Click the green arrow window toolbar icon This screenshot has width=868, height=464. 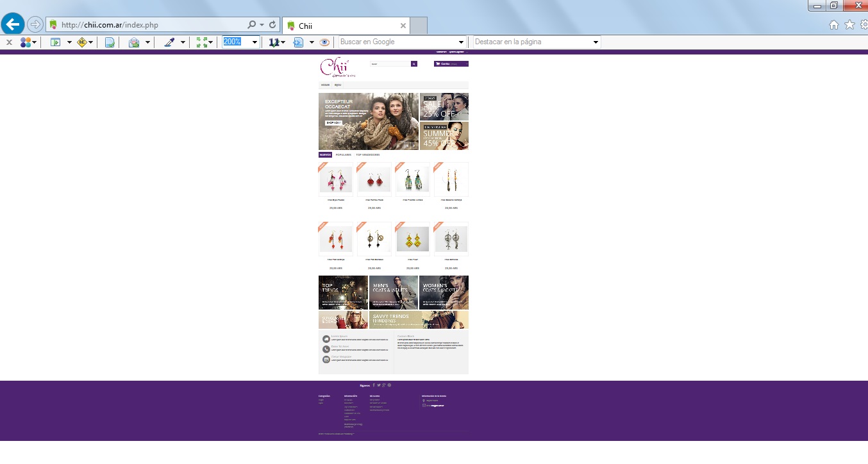[x=56, y=42]
